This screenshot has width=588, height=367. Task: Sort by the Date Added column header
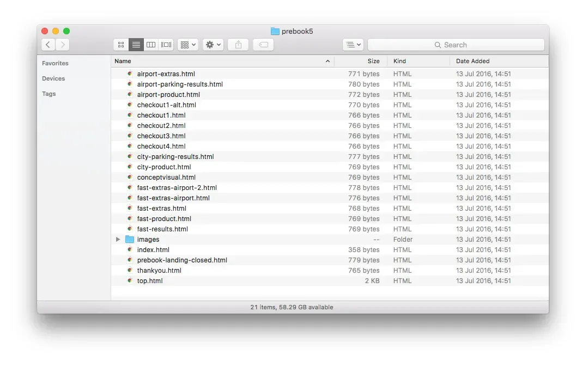pyautogui.click(x=472, y=61)
